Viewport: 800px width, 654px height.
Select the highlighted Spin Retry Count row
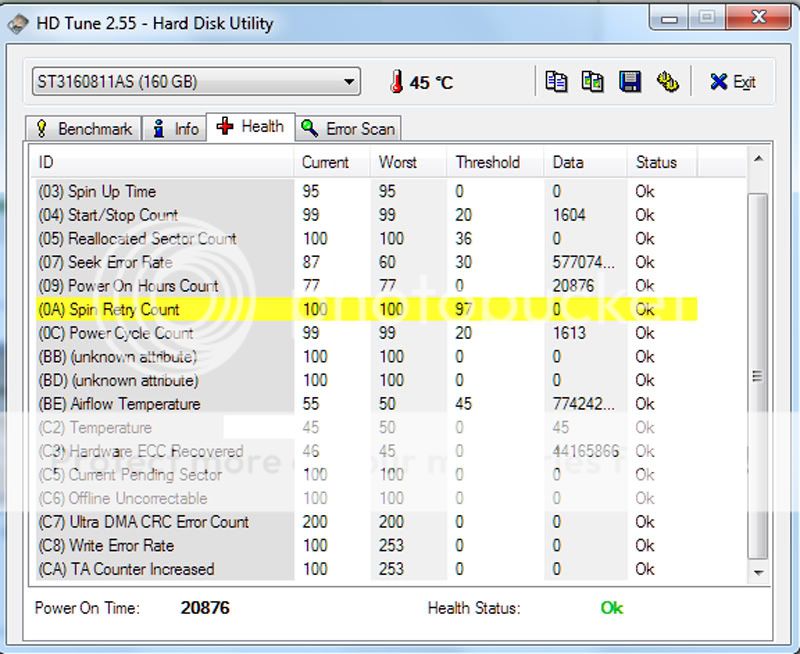click(x=300, y=309)
